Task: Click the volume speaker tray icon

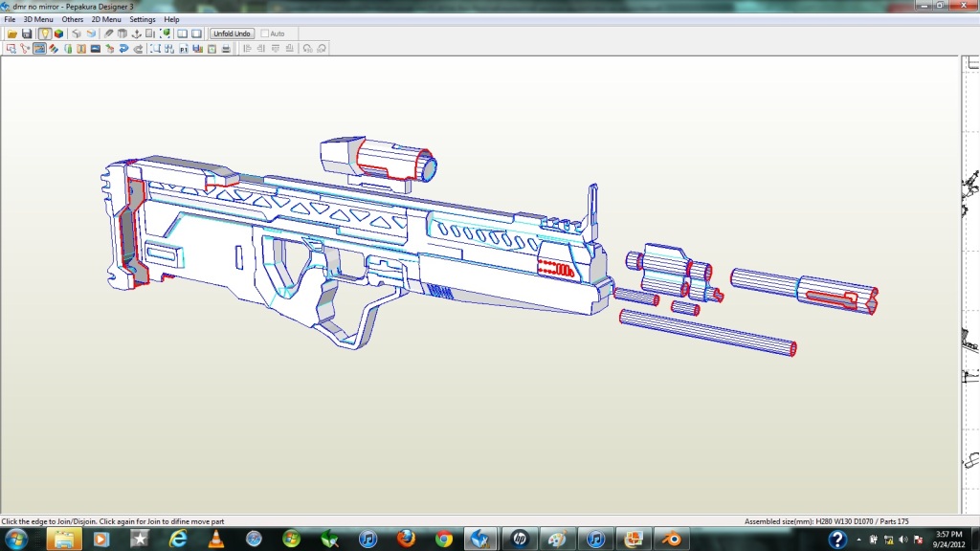Action: [x=903, y=540]
